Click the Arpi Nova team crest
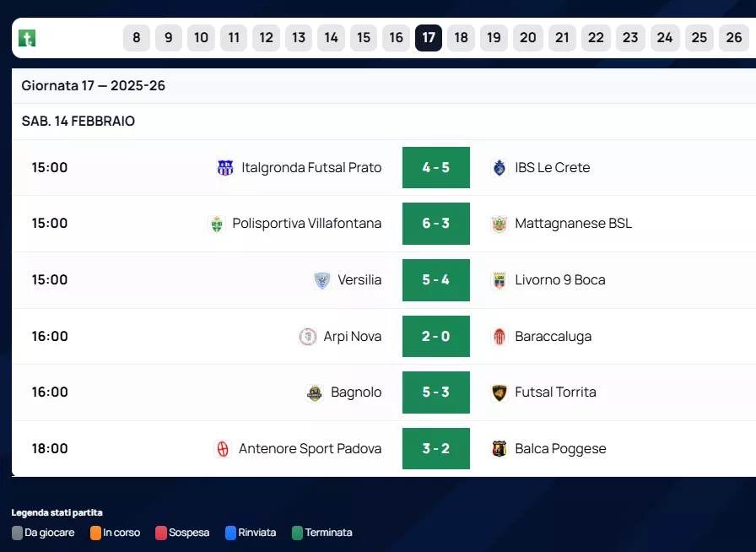Image resolution: width=756 pixels, height=552 pixels. tap(308, 337)
